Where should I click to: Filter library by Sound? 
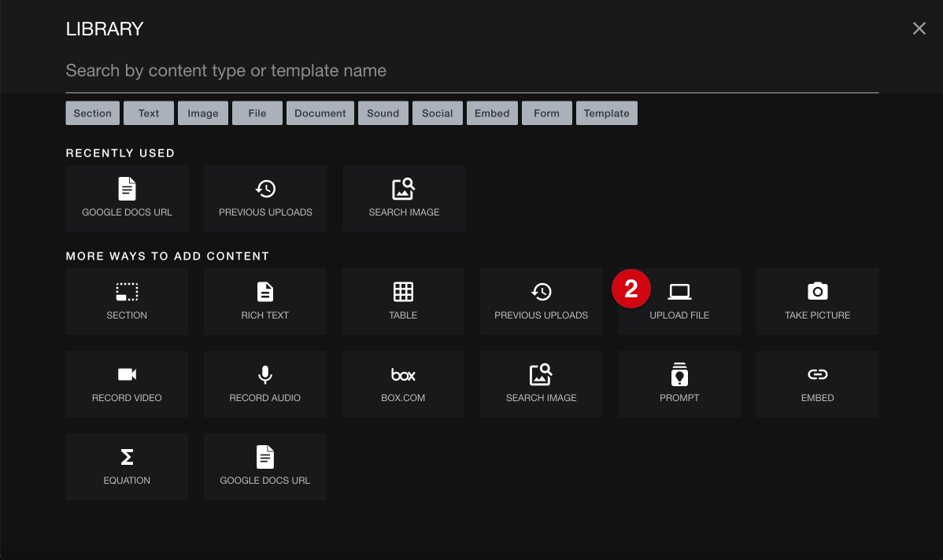point(383,113)
